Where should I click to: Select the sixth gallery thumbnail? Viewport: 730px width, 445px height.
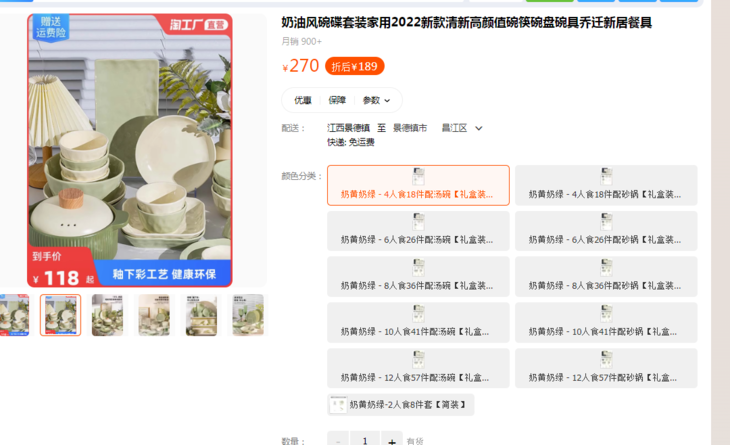tap(248, 315)
